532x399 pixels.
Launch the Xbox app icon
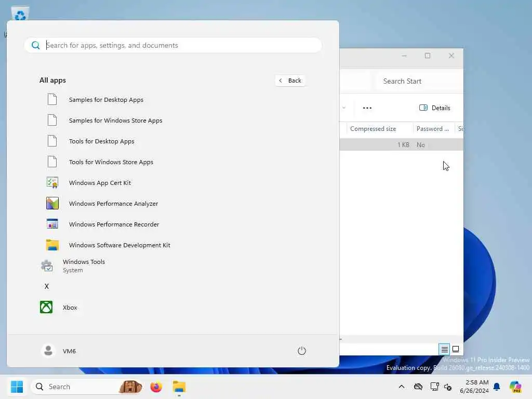tap(46, 307)
